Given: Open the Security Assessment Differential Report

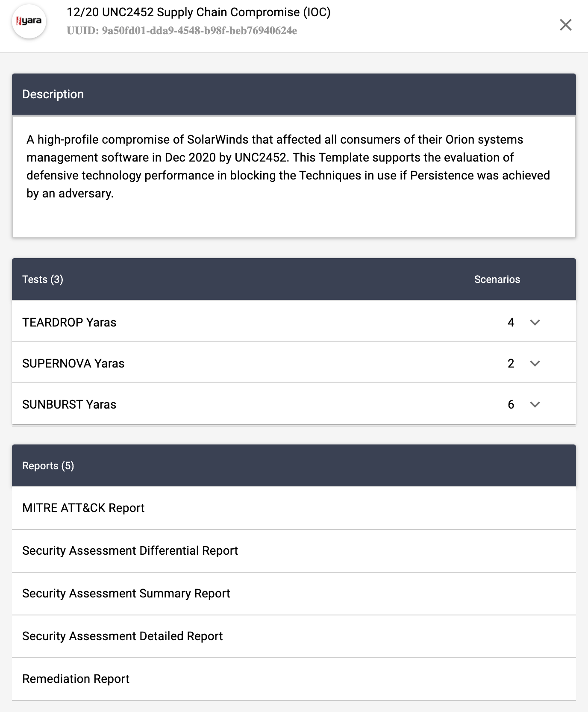Looking at the screenshot, I should click(x=130, y=550).
